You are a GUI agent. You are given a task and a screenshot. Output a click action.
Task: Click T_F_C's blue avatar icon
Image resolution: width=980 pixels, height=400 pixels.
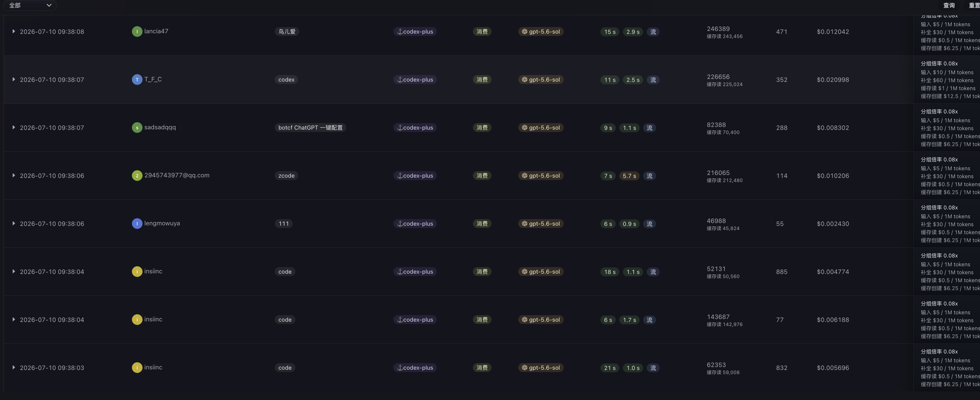[x=137, y=80]
